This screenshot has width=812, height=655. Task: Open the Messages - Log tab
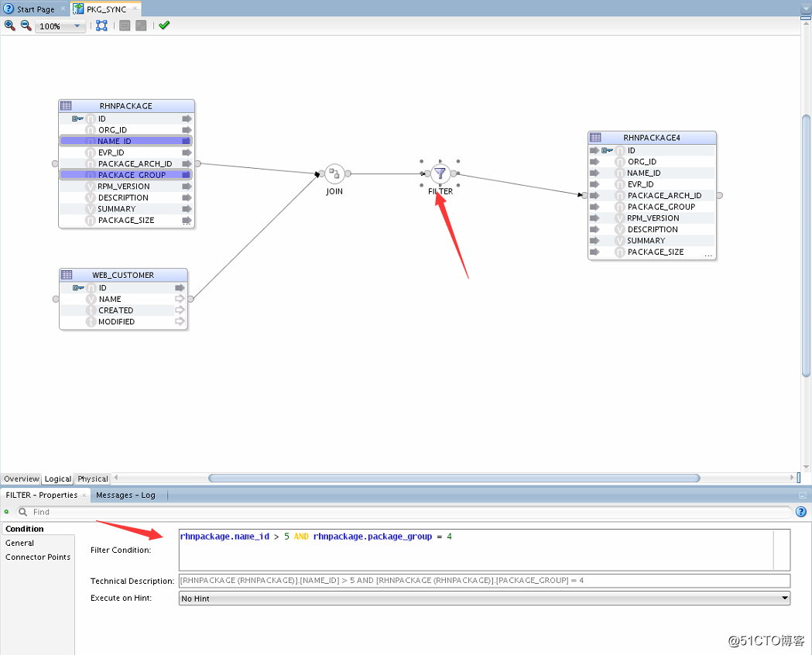(126, 495)
